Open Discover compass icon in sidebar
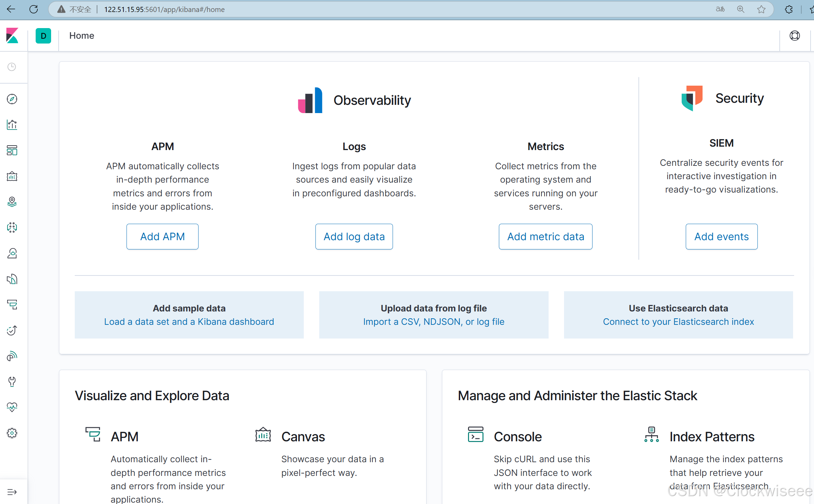This screenshot has height=504, width=814. click(12, 99)
